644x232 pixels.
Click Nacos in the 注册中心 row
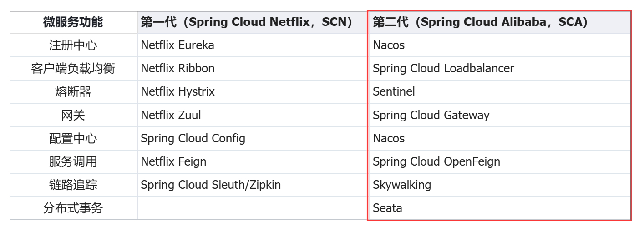(x=500, y=45)
